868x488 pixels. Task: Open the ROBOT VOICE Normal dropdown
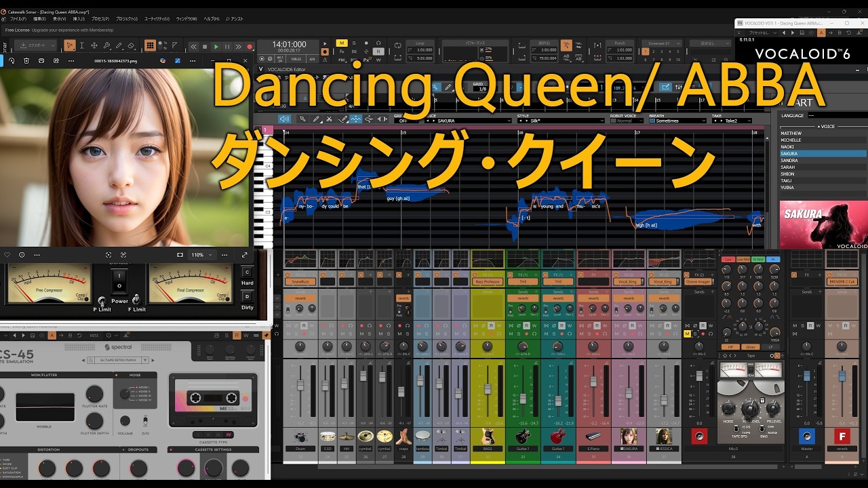627,121
